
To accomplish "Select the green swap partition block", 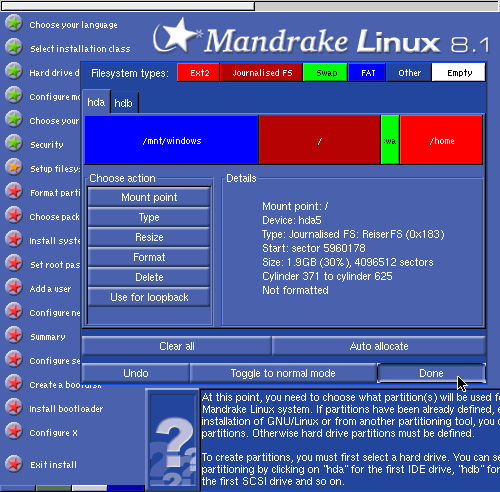I will click(x=390, y=140).
